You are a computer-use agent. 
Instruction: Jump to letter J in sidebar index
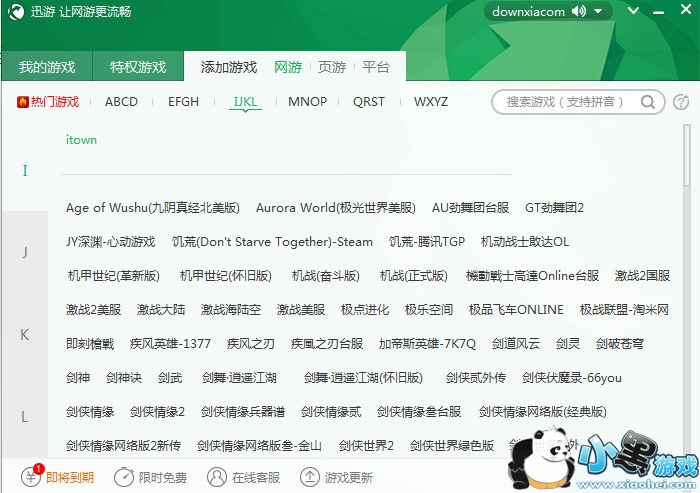click(x=25, y=252)
